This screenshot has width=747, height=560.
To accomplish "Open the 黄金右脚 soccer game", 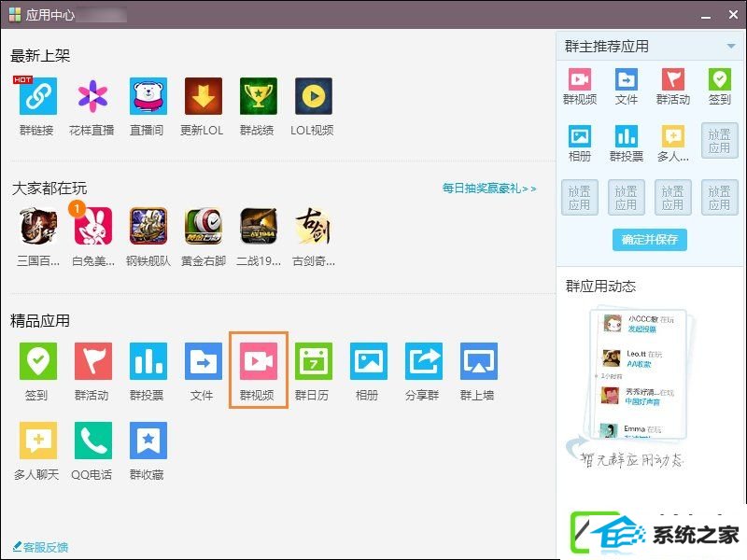I will coord(204,226).
